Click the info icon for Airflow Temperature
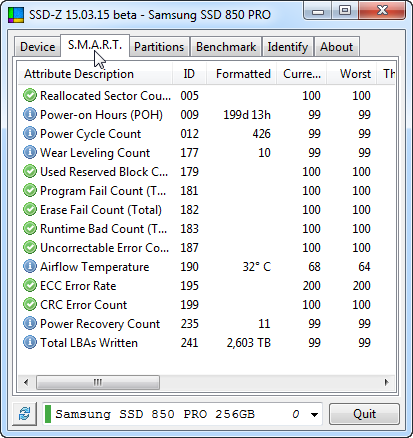The height and width of the screenshot is (438, 413). [x=30, y=267]
